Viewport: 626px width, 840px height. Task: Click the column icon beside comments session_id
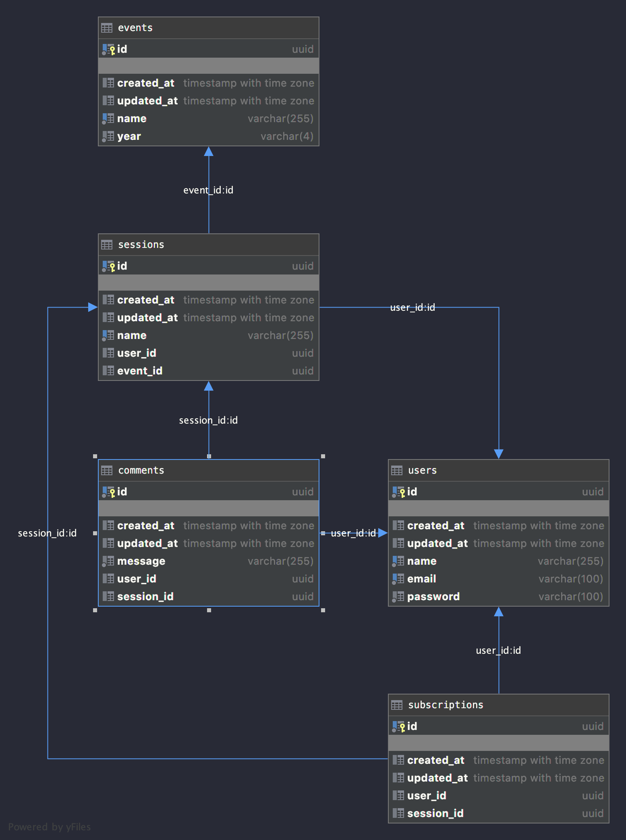[x=108, y=597]
